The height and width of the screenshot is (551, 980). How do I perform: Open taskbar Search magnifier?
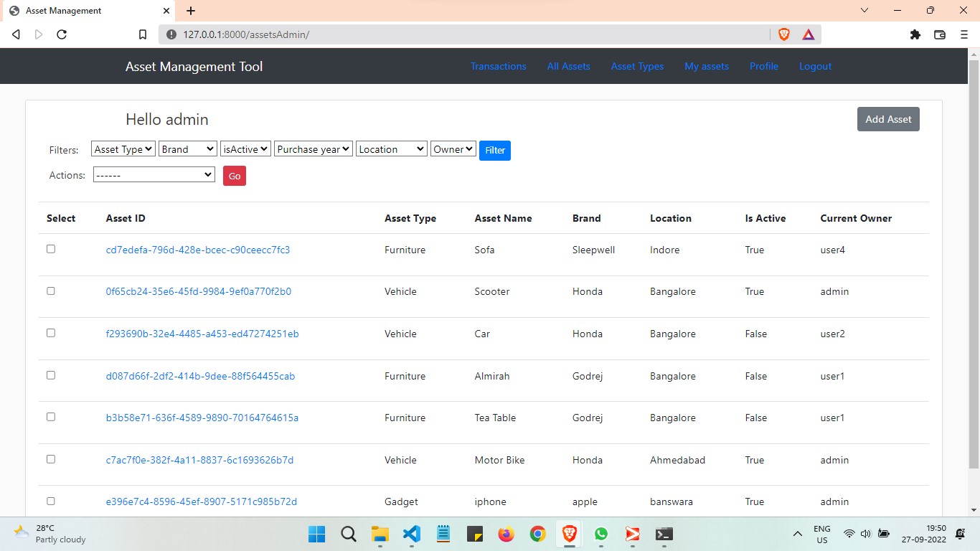coord(349,534)
